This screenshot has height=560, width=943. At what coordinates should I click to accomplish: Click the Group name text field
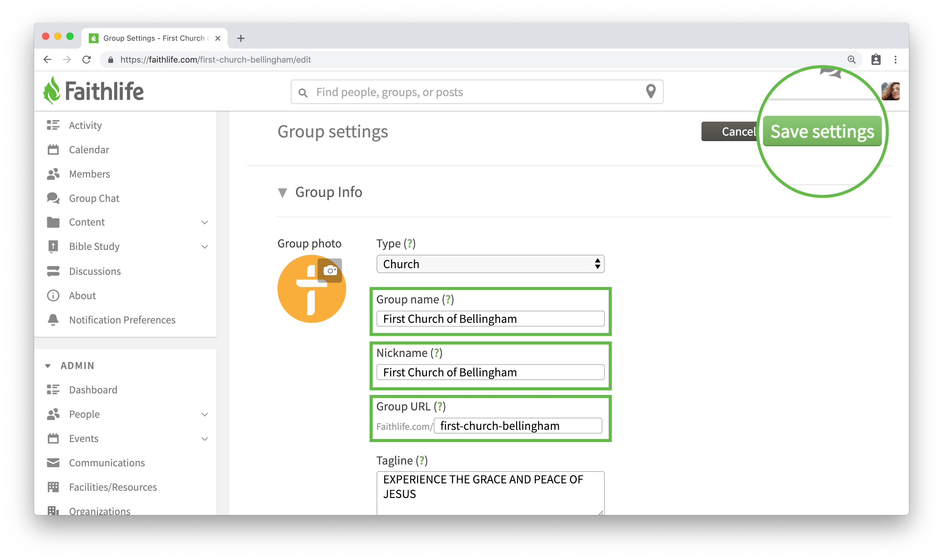point(490,319)
